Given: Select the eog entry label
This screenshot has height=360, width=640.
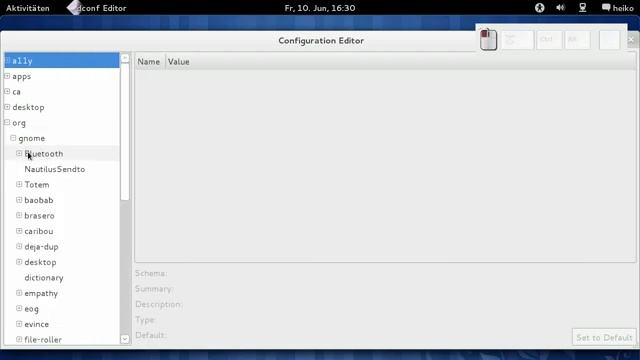Looking at the screenshot, I should click(x=31, y=309).
